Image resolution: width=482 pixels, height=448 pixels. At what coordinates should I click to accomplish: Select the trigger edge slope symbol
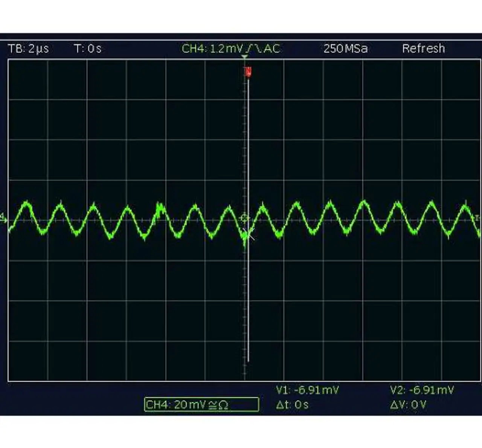(x=253, y=49)
